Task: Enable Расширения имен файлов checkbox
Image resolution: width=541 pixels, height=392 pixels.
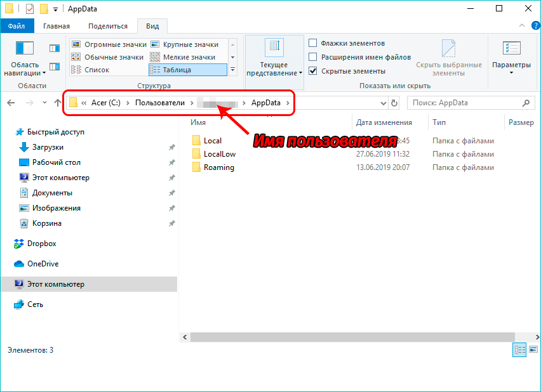Action: point(312,57)
